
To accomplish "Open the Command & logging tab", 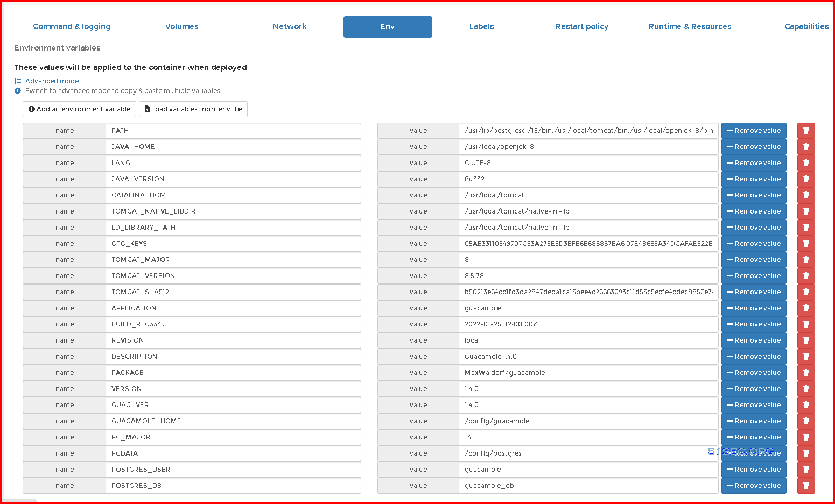I will point(72,26).
